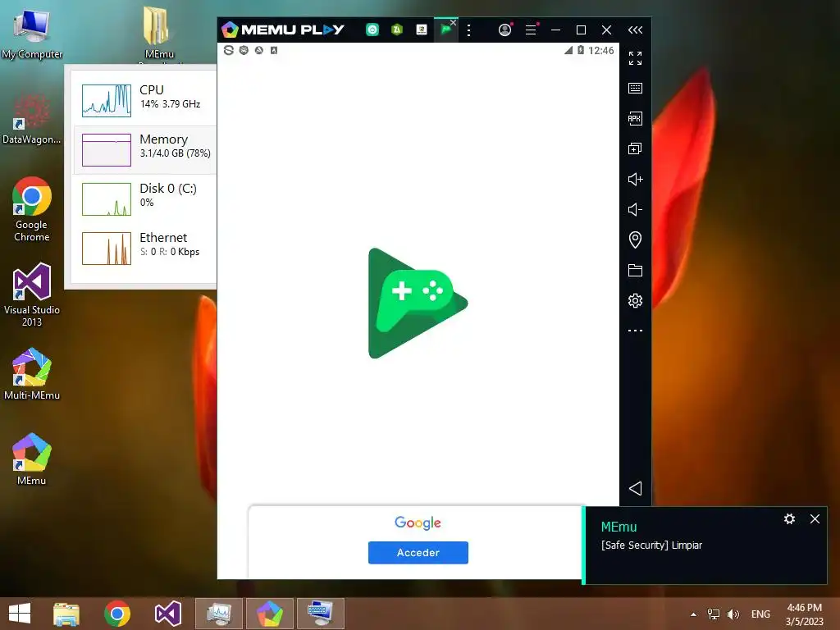Tap the Android back button
The image size is (840, 630).
pyautogui.click(x=636, y=489)
